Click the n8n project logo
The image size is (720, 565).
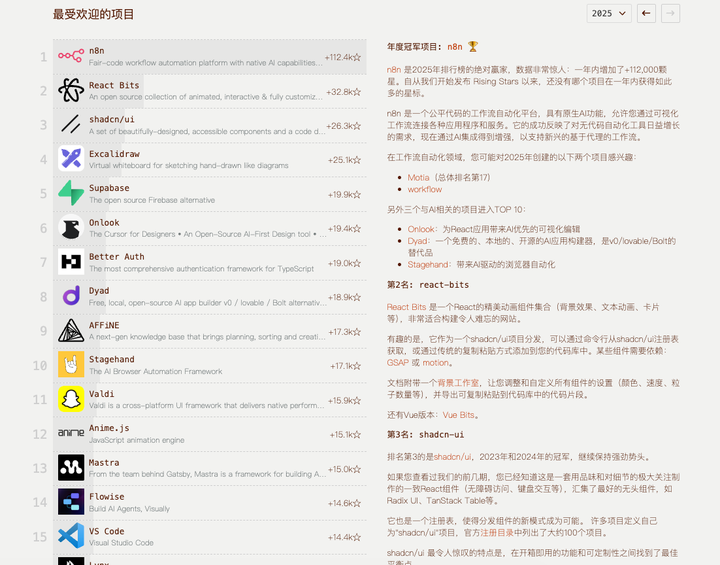(x=71, y=56)
